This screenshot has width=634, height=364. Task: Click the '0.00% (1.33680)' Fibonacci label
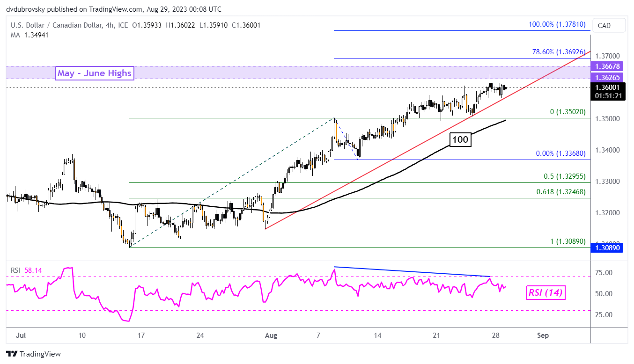(561, 153)
